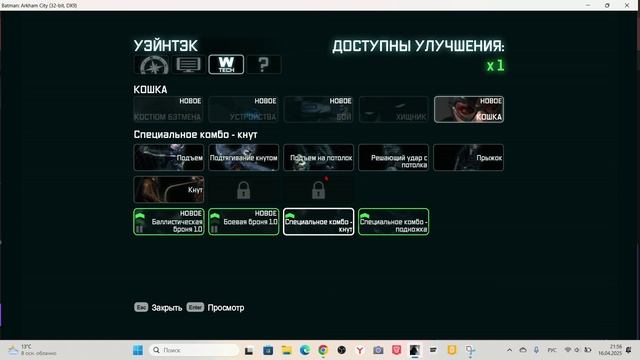Launch Microsoft Edge from the taskbar
The height and width of the screenshot is (360, 640).
305,350
